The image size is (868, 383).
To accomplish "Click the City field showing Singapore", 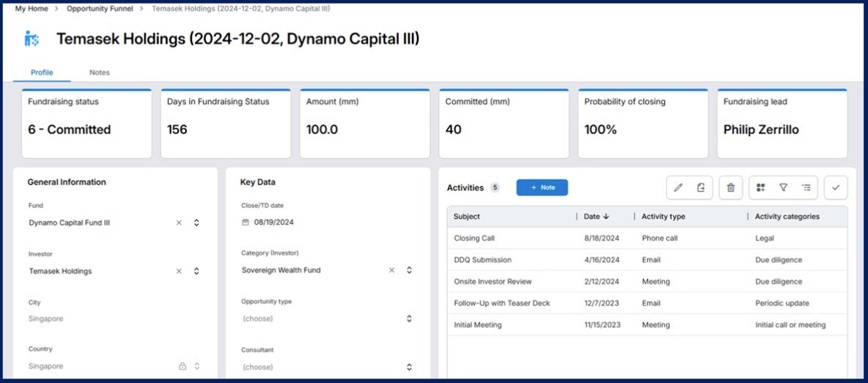I will click(x=114, y=319).
